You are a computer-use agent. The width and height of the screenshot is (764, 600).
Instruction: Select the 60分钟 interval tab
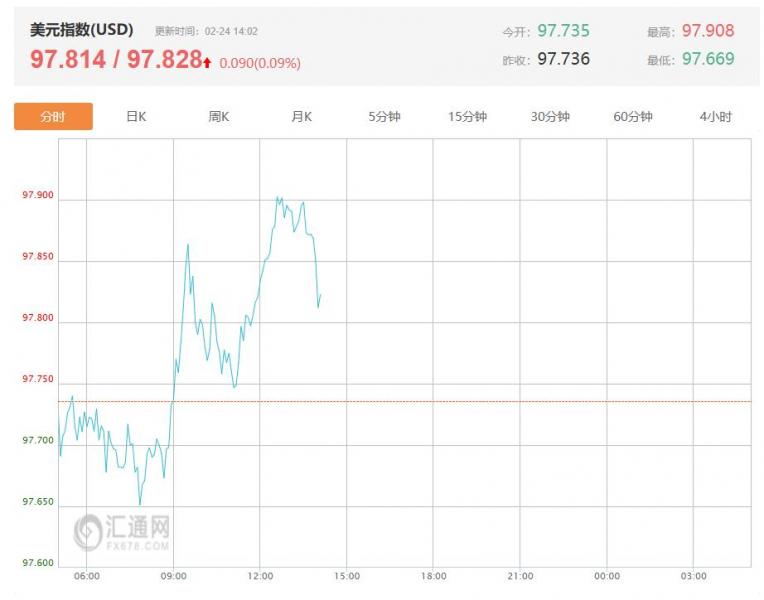pyautogui.click(x=632, y=116)
